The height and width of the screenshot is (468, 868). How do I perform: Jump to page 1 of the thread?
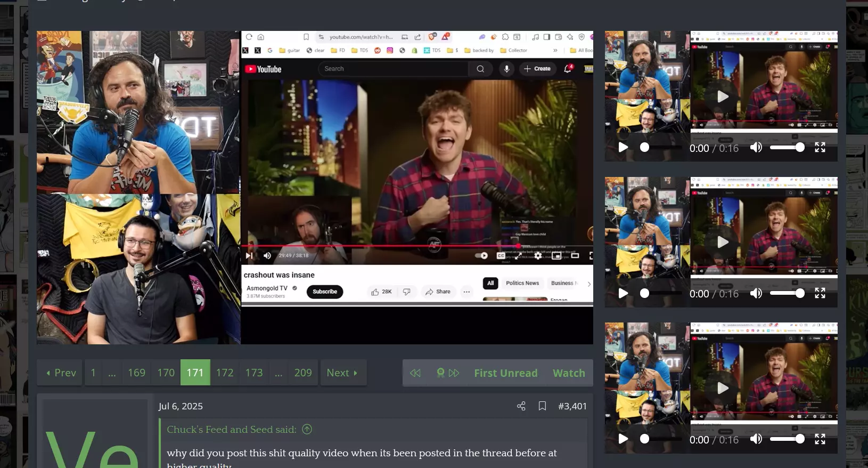point(93,373)
